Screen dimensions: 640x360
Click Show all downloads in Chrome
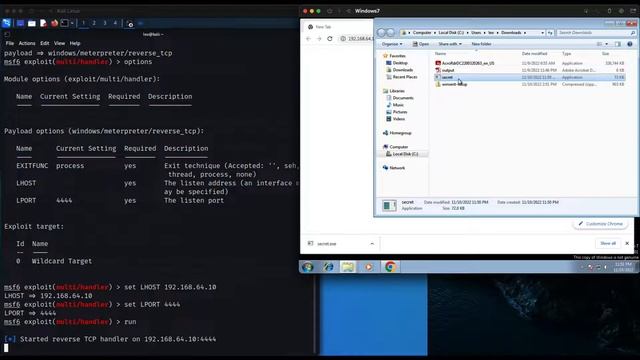coord(608,243)
